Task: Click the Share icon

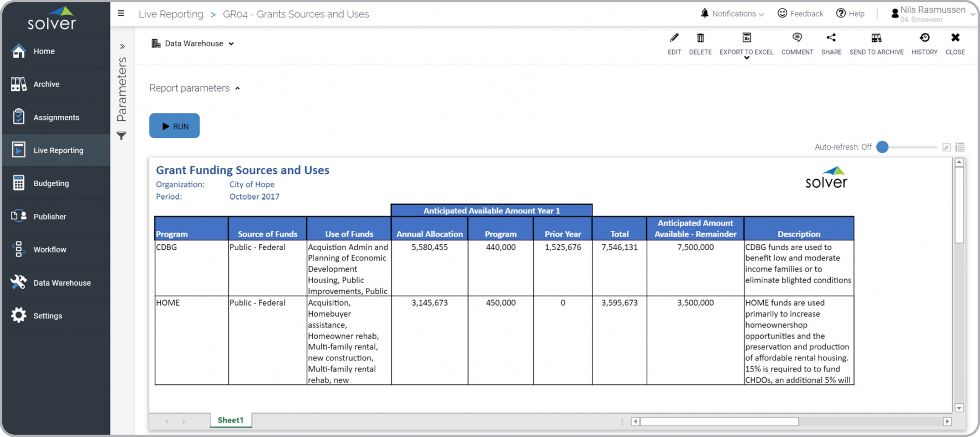Action: tap(831, 38)
